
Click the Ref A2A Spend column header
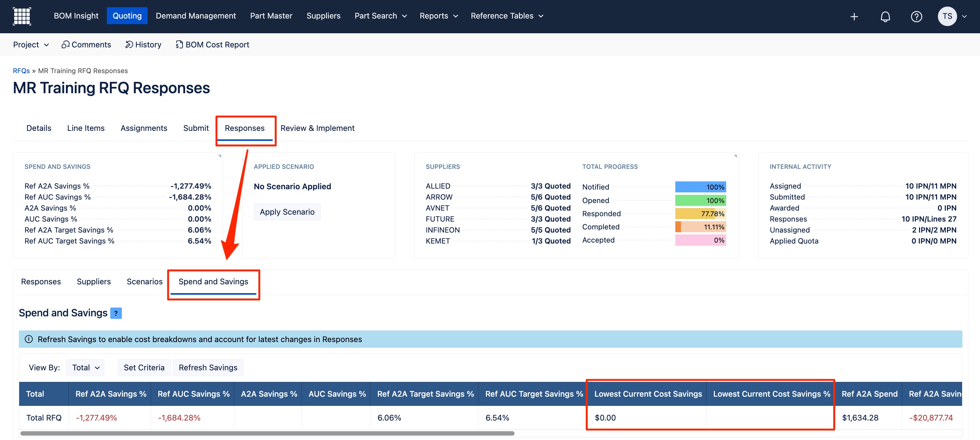tap(869, 394)
